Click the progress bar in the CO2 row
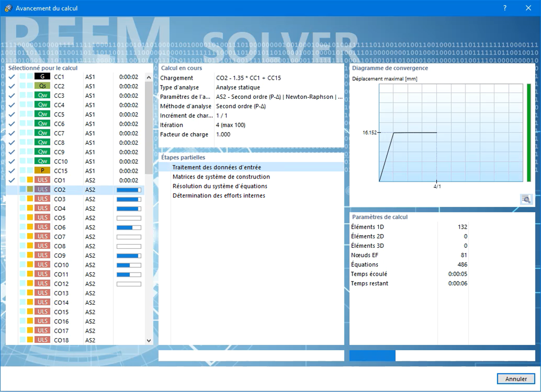Image resolution: width=541 pixels, height=392 pixels. (x=129, y=190)
